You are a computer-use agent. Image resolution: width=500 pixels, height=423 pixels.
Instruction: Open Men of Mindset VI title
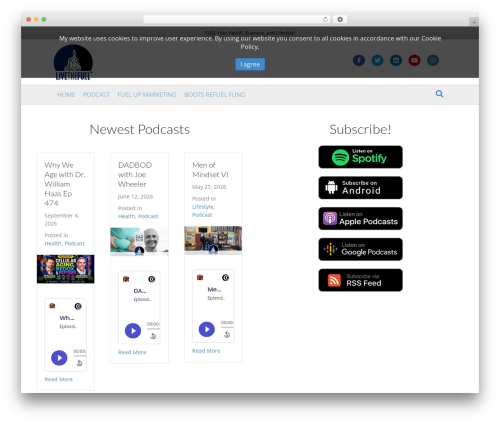[210, 170]
